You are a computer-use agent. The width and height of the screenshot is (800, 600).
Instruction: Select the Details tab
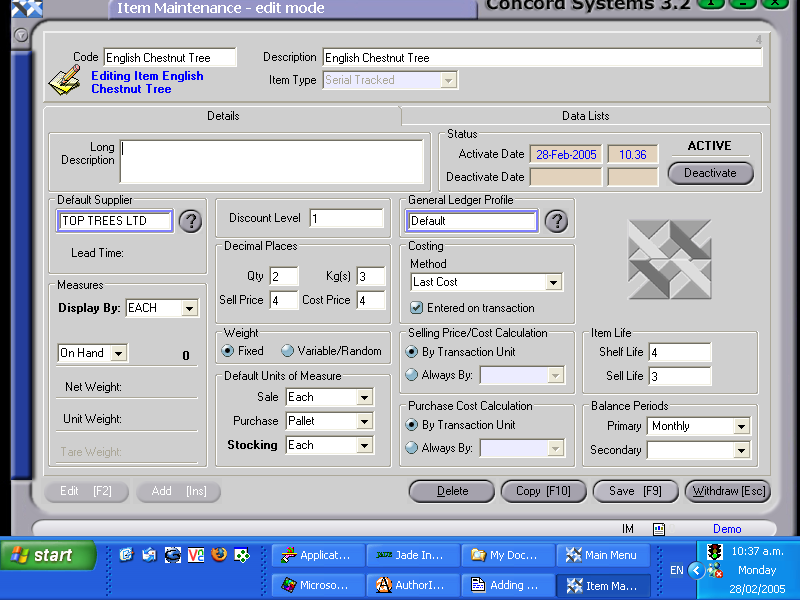pyautogui.click(x=223, y=115)
